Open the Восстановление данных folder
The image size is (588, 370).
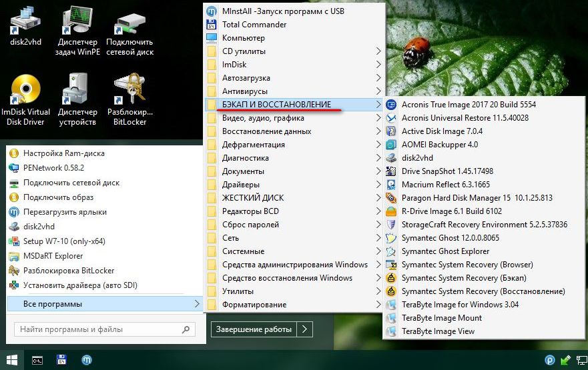[294, 131]
